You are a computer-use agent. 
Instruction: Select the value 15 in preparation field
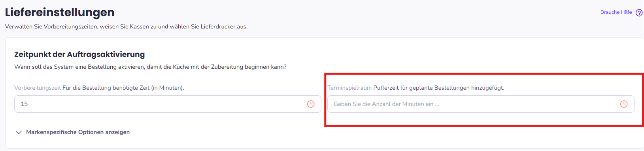point(24,104)
